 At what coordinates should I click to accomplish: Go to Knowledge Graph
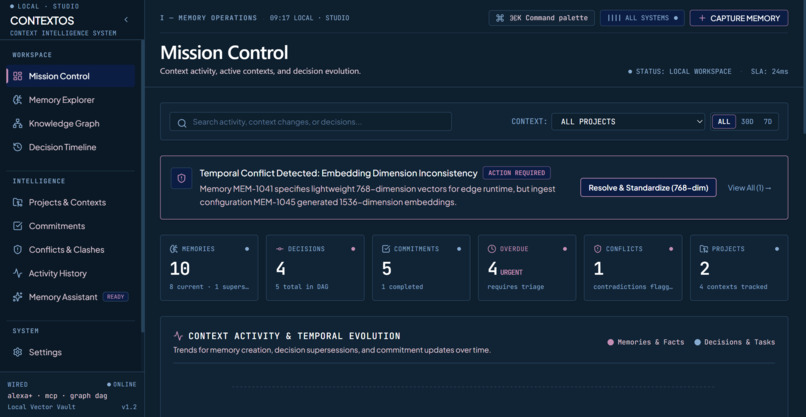(x=70, y=123)
